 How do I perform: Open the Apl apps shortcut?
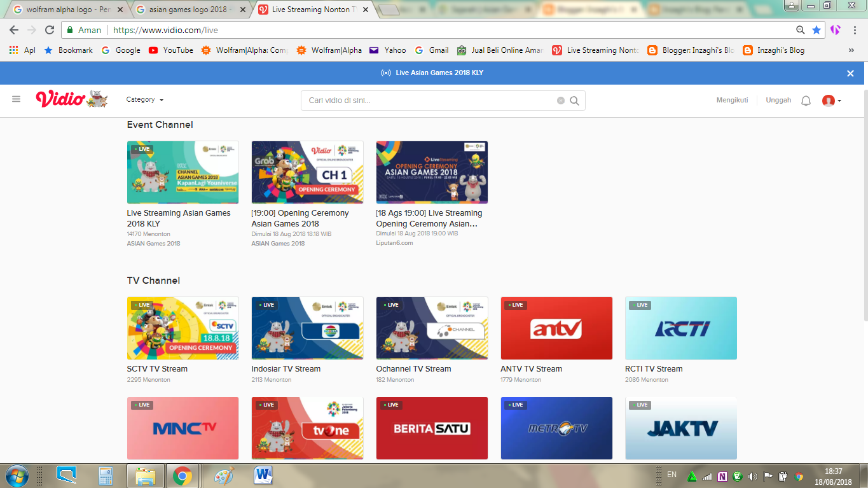(22, 50)
